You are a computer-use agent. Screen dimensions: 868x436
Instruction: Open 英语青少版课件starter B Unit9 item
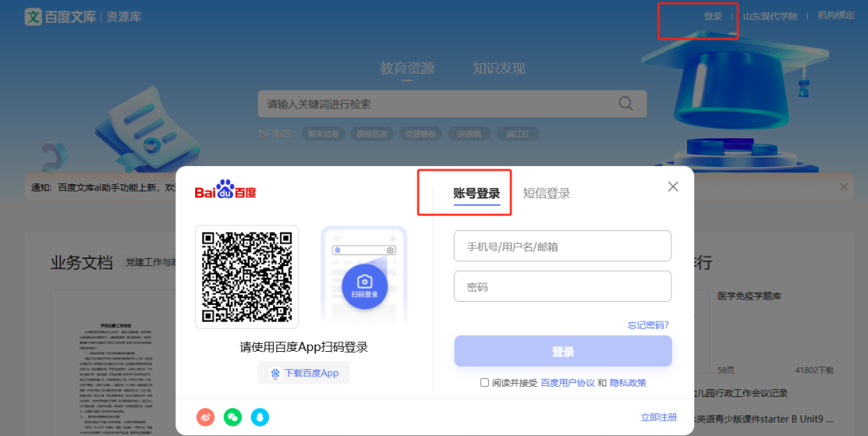(x=764, y=419)
